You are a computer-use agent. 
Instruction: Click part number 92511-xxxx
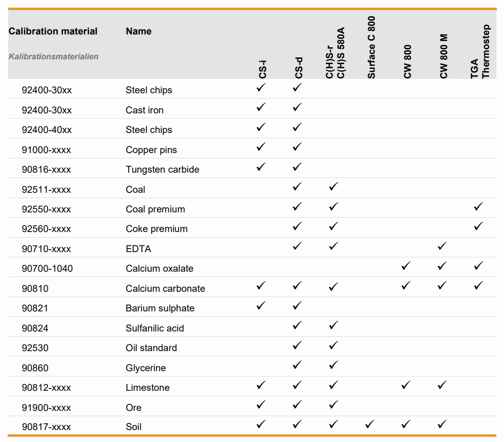tap(46, 190)
